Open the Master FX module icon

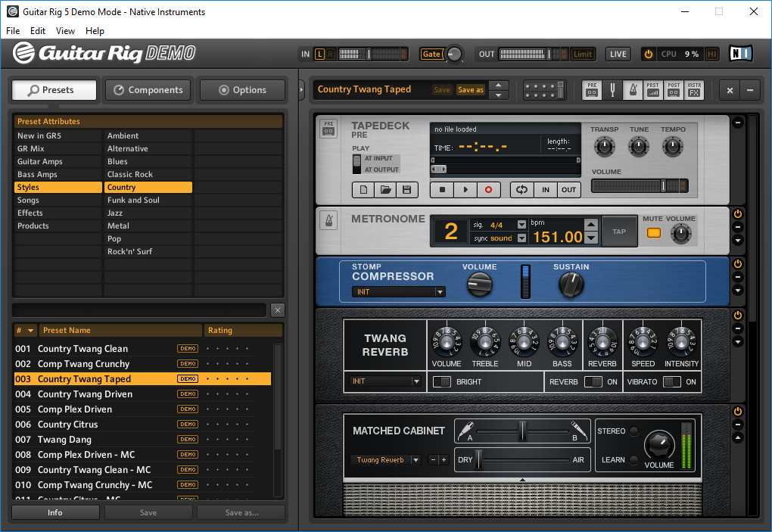(x=694, y=90)
